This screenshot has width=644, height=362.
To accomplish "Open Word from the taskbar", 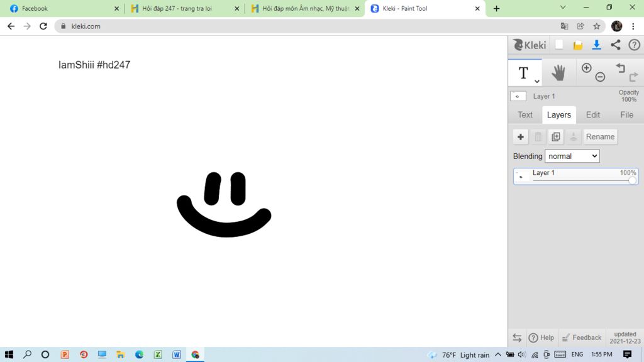I will tap(177, 354).
